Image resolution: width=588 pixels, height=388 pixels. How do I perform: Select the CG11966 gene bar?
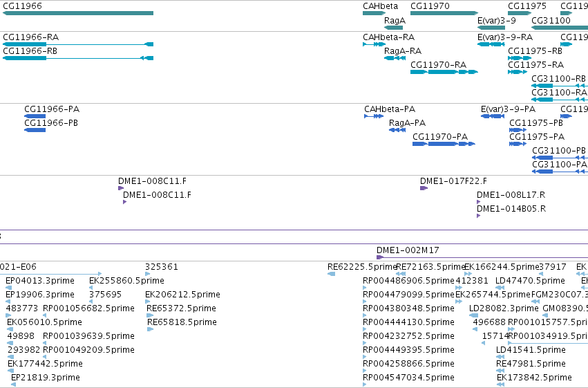pos(78,13)
